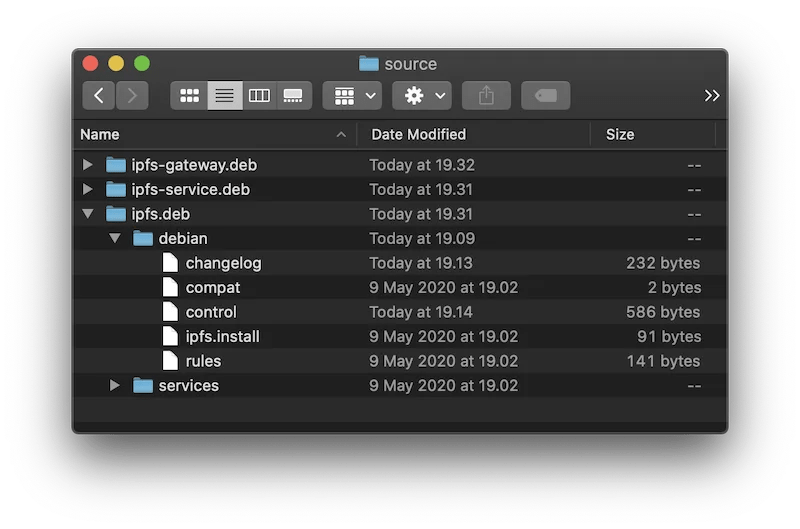Select the services folder icon
The image size is (800, 529).
(143, 385)
